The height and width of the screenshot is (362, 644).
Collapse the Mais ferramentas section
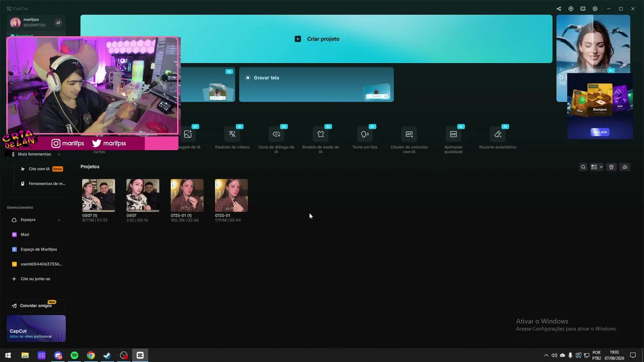[x=59, y=154]
